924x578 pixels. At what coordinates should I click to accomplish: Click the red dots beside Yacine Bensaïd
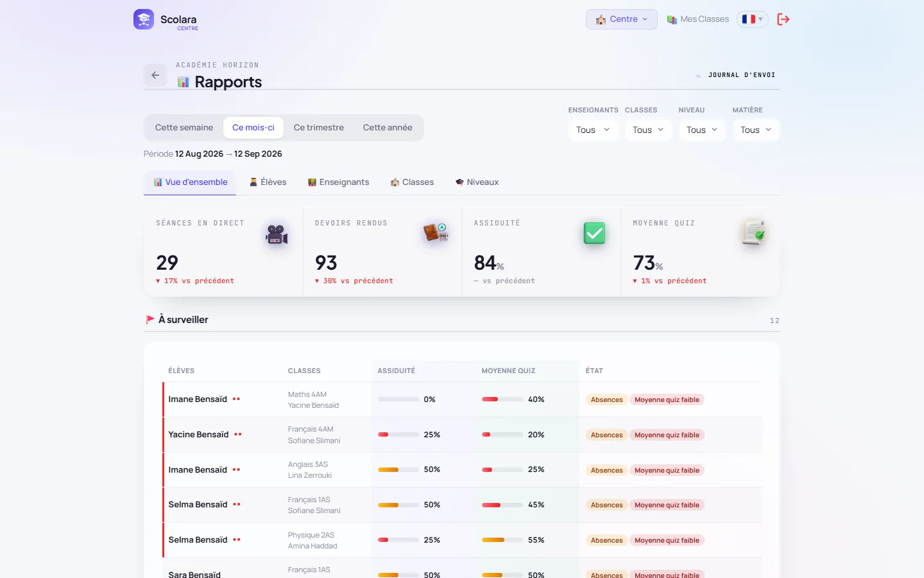click(238, 435)
